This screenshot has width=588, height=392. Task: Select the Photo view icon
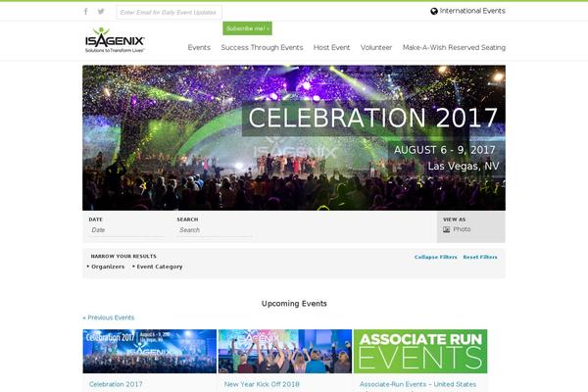pyautogui.click(x=446, y=229)
